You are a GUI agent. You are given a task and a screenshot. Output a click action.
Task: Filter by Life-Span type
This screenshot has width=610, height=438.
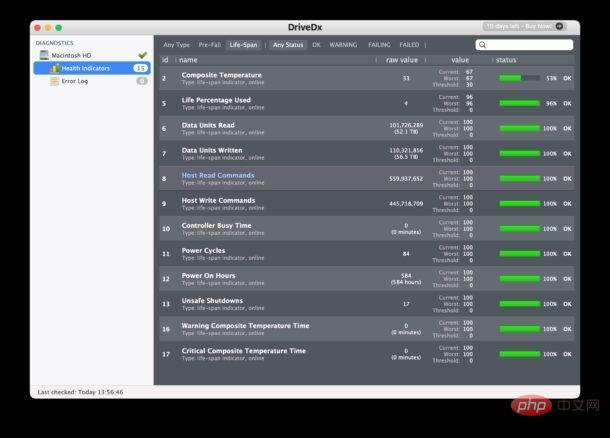[x=243, y=45]
